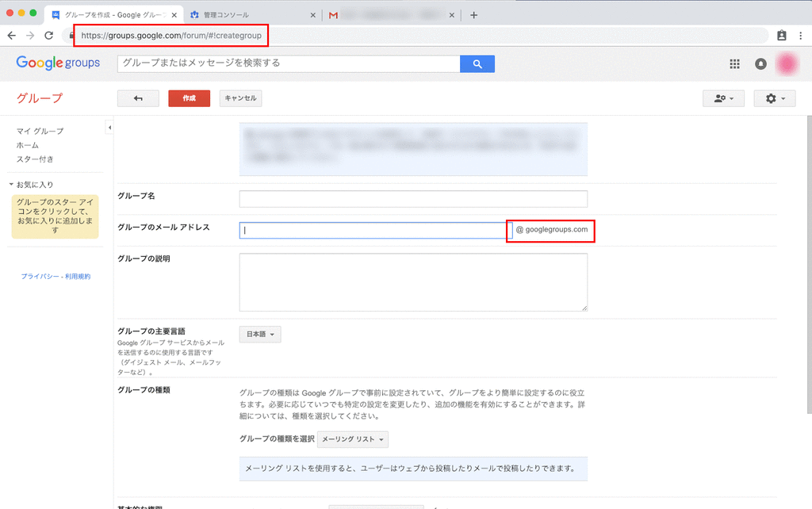The image size is (812, 509).
Task: Click the back arrow above the form
Action: (x=137, y=98)
